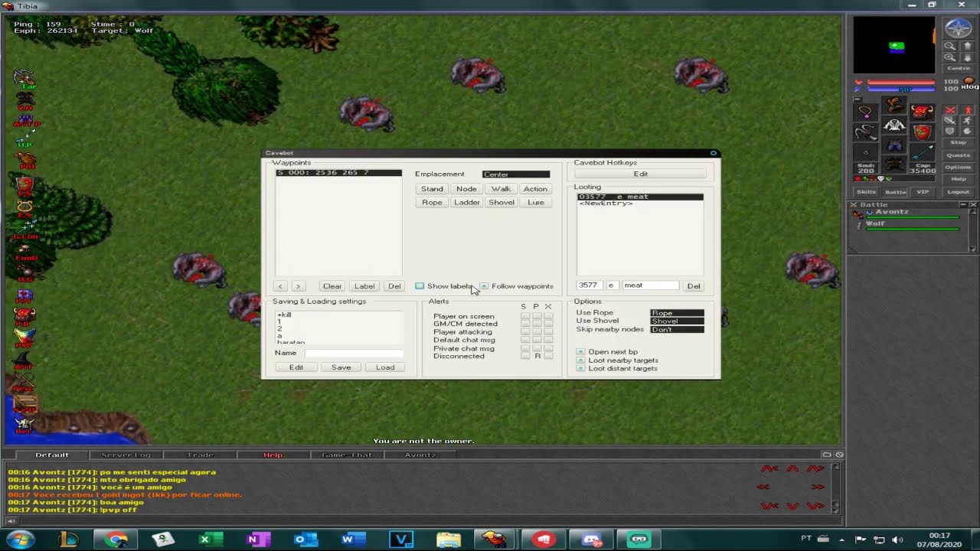The image size is (980, 551).
Task: Move minimap one floor down
Action: tap(967, 57)
